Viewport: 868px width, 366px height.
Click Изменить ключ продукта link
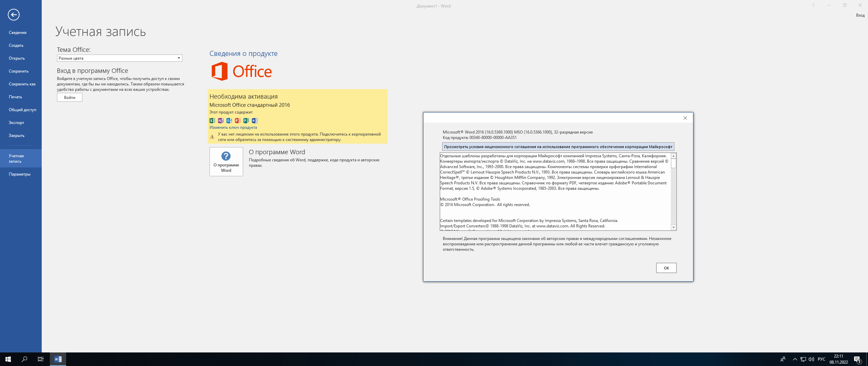tap(233, 127)
